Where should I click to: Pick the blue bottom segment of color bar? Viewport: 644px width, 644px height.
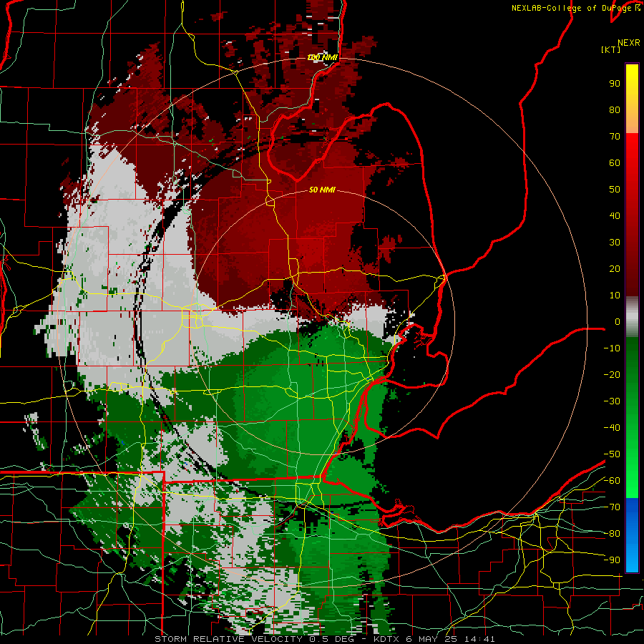tap(632, 535)
